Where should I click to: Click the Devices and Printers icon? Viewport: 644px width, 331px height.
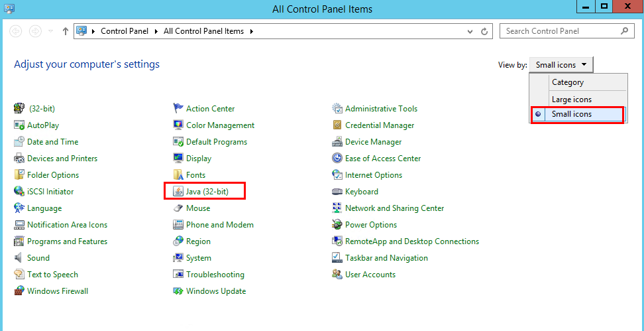[x=19, y=159]
